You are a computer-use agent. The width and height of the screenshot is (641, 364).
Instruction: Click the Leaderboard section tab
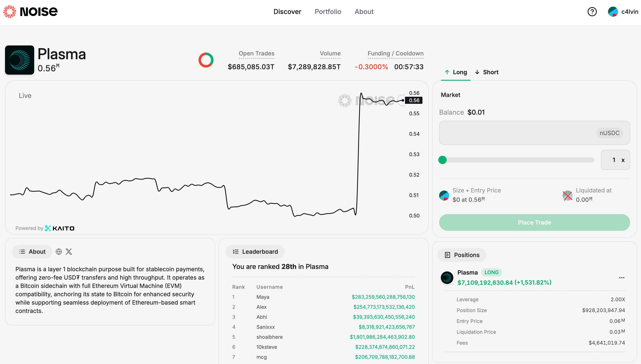pos(255,251)
